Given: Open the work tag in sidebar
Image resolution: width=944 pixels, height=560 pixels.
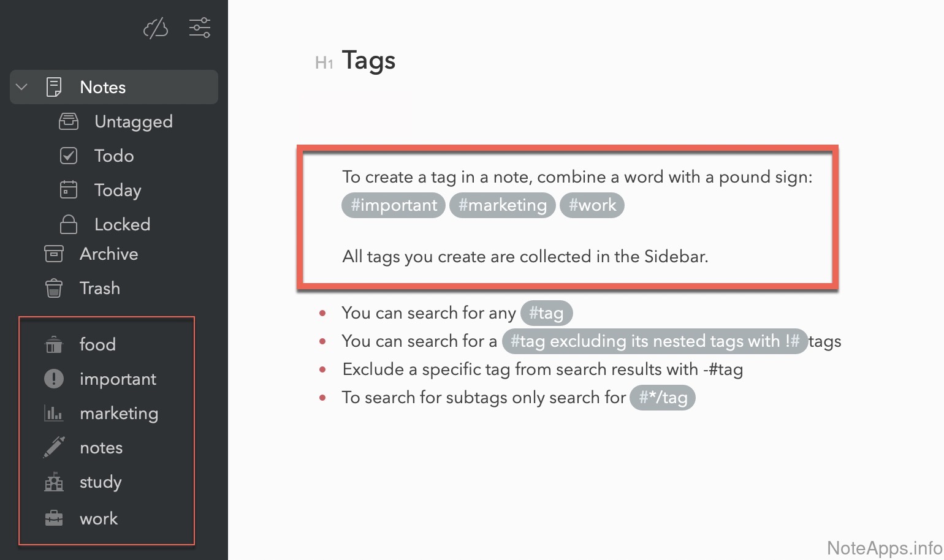Looking at the screenshot, I should [99, 519].
